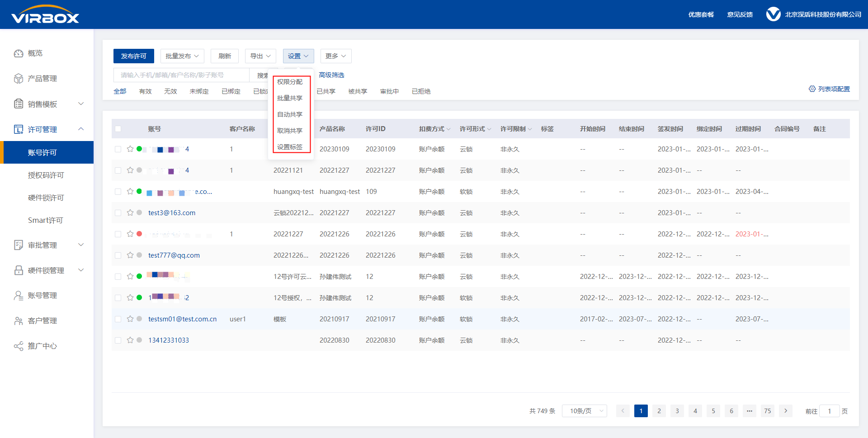This screenshot has height=438, width=868.
Task: Click the 许可管理 icon in sidebar
Action: [x=19, y=129]
